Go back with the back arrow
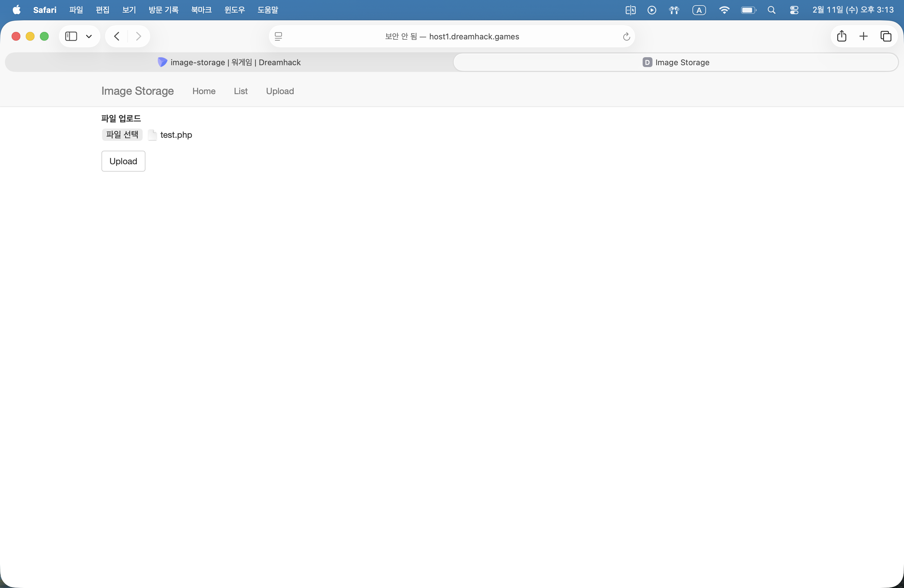Screen dimensions: 904x588 click(117, 37)
